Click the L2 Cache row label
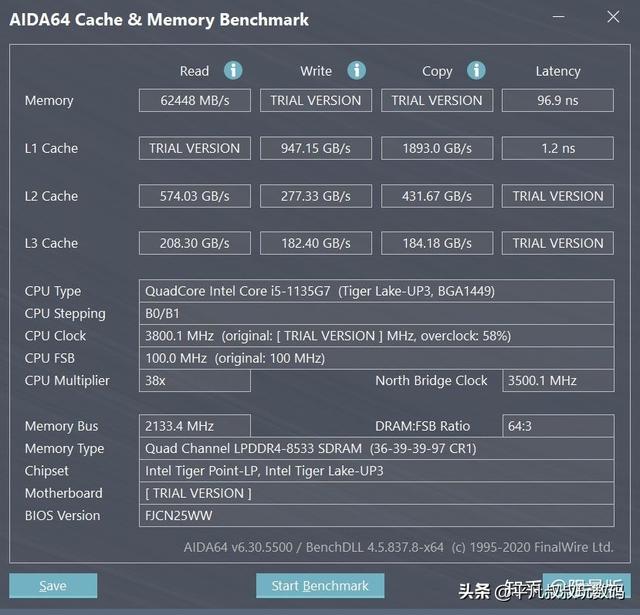The height and width of the screenshot is (615, 640). [x=51, y=196]
